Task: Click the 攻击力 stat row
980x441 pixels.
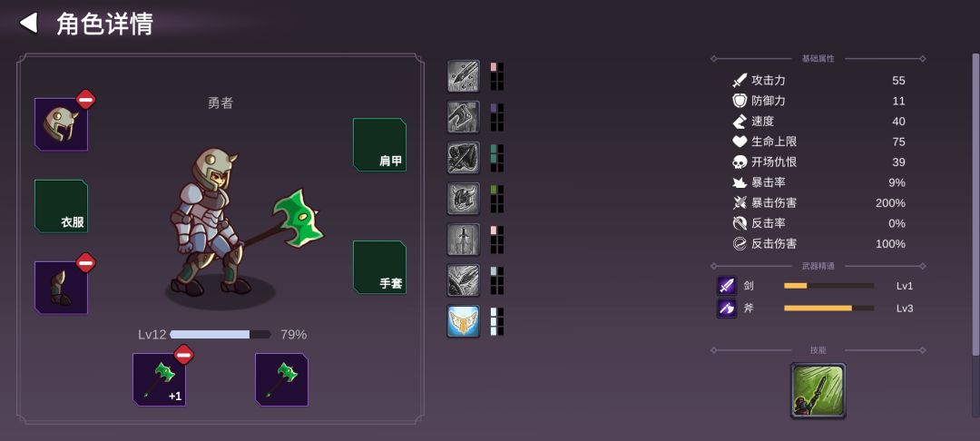Action: [x=818, y=81]
